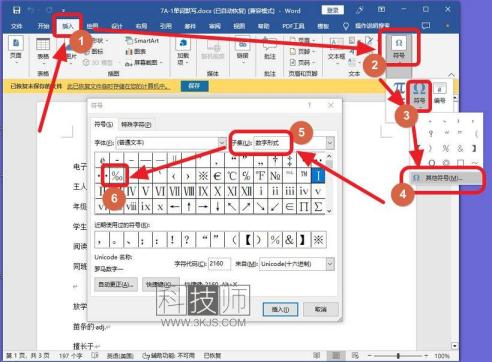Pick the element-of ∈ symbol
The width and height of the screenshot is (492, 362).
pos(289,207)
